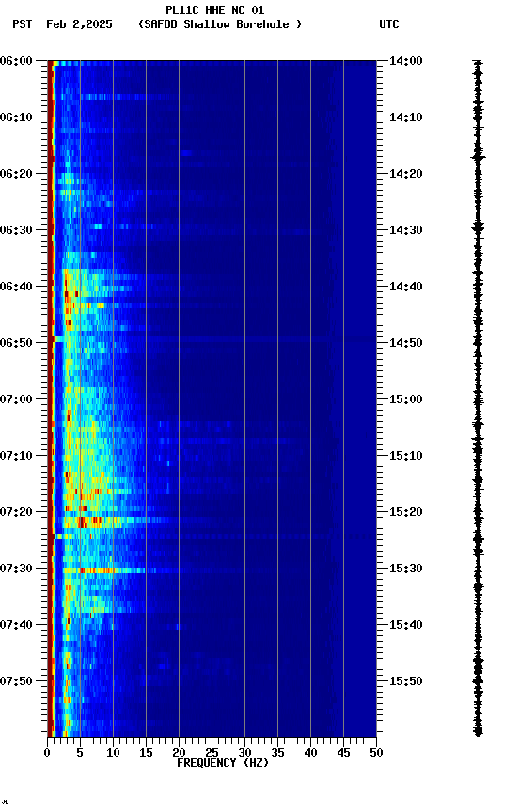The image size is (519, 812).
Task: Click the 15:20 UTC time label
Action: tap(406, 512)
